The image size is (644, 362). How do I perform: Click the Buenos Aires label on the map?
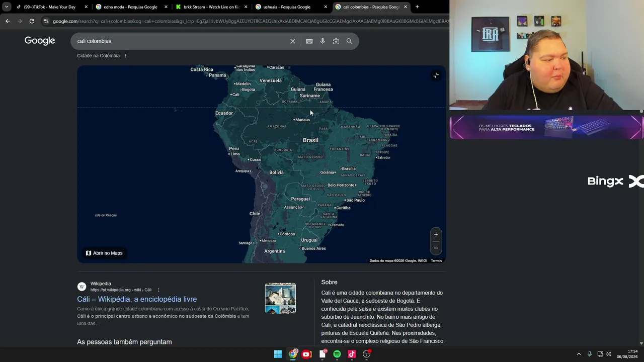[313, 248]
